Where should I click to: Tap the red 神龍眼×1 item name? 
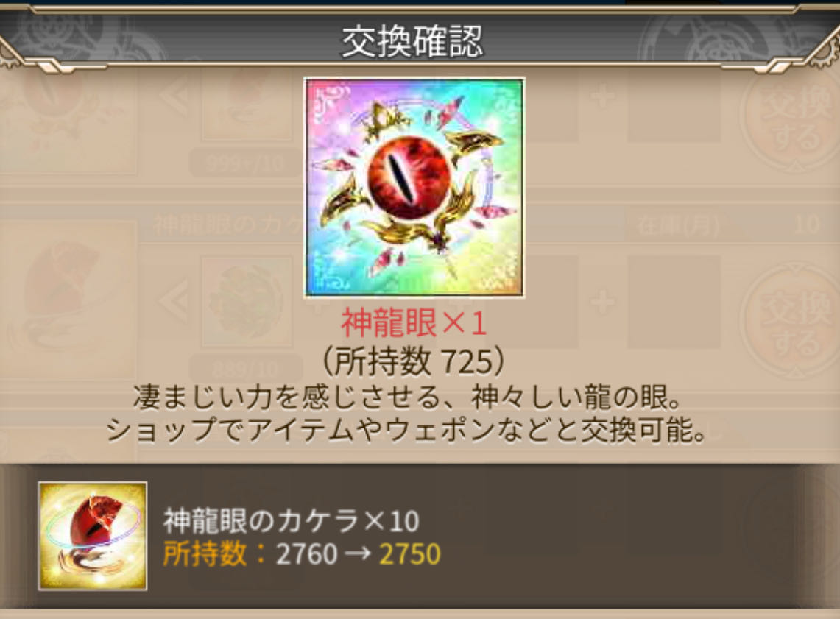[414, 323]
